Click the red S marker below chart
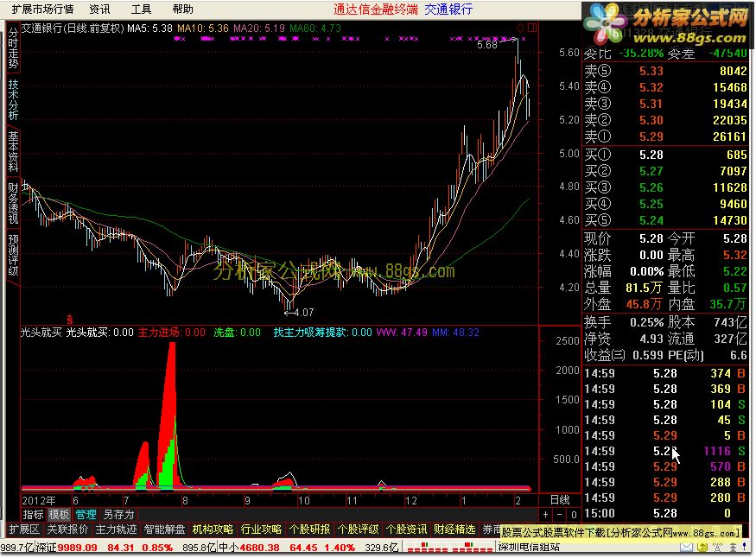 (70, 320)
